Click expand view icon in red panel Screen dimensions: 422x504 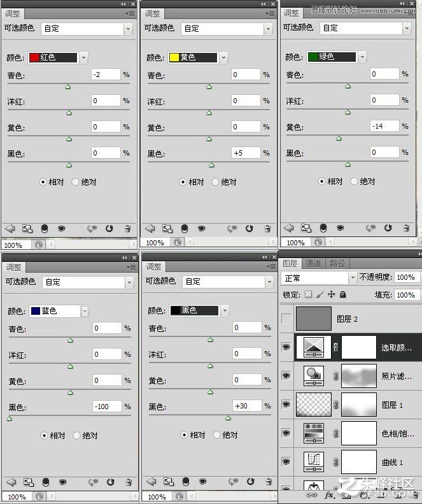click(x=27, y=229)
